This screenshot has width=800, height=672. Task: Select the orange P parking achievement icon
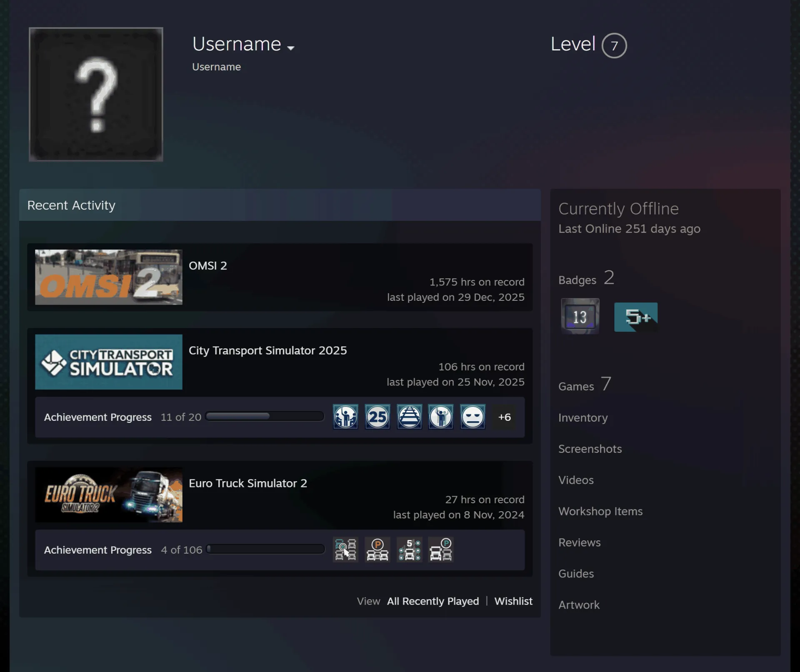(x=377, y=550)
